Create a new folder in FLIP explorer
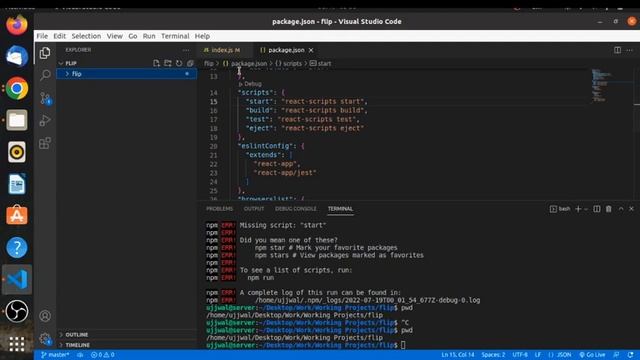 pyautogui.click(x=168, y=63)
